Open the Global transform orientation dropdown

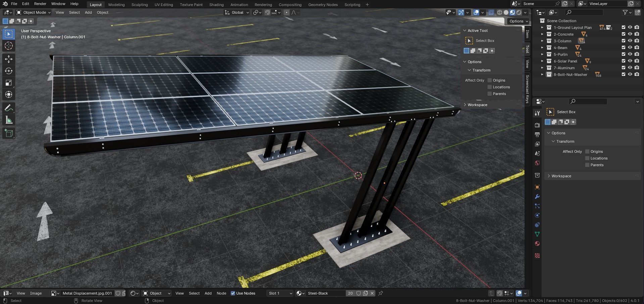point(237,12)
